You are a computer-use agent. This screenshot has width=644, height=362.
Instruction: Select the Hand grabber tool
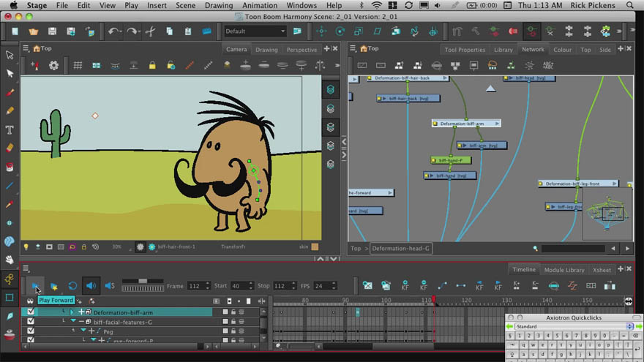(10, 260)
